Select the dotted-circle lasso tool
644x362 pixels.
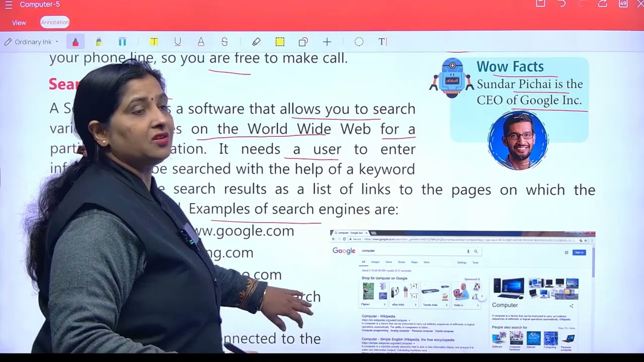pyautogui.click(x=359, y=42)
